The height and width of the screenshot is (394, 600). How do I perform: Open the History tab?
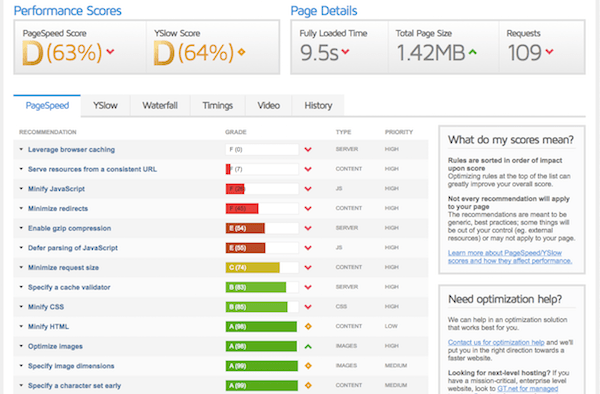pyautogui.click(x=318, y=106)
